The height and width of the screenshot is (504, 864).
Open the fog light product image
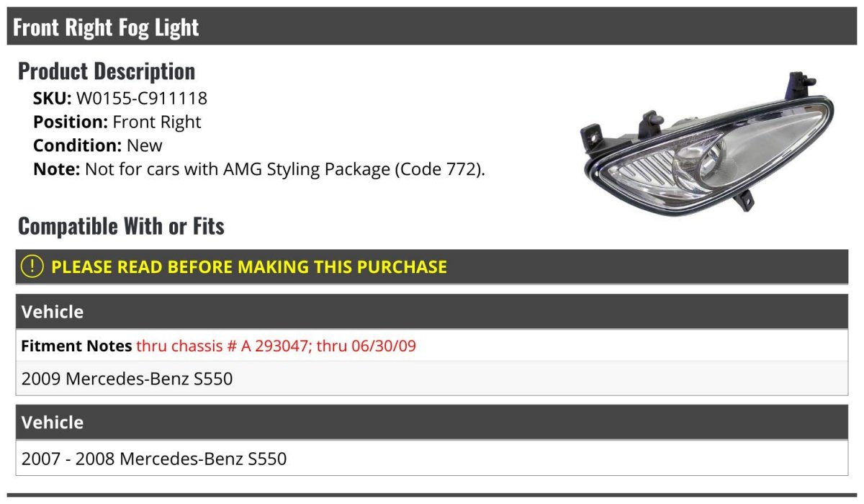[708, 146]
